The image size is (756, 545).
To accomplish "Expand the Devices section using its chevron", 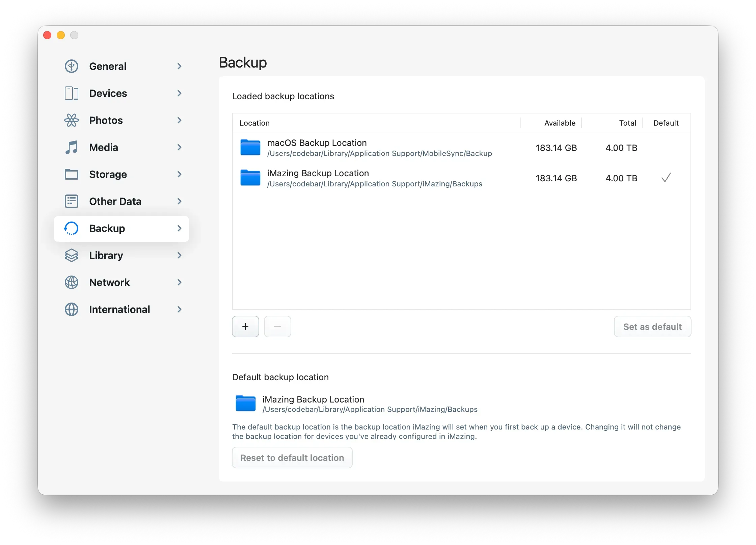I will [x=179, y=93].
